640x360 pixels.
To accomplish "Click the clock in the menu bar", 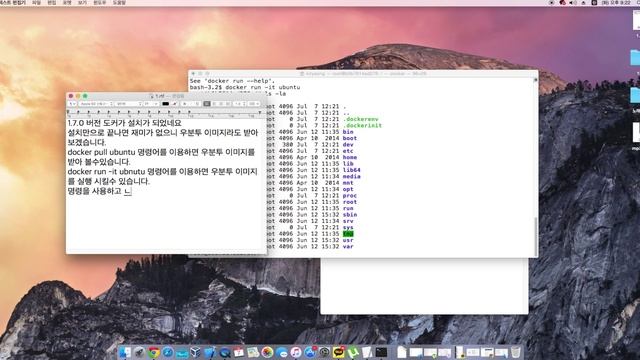I will pos(616,2).
